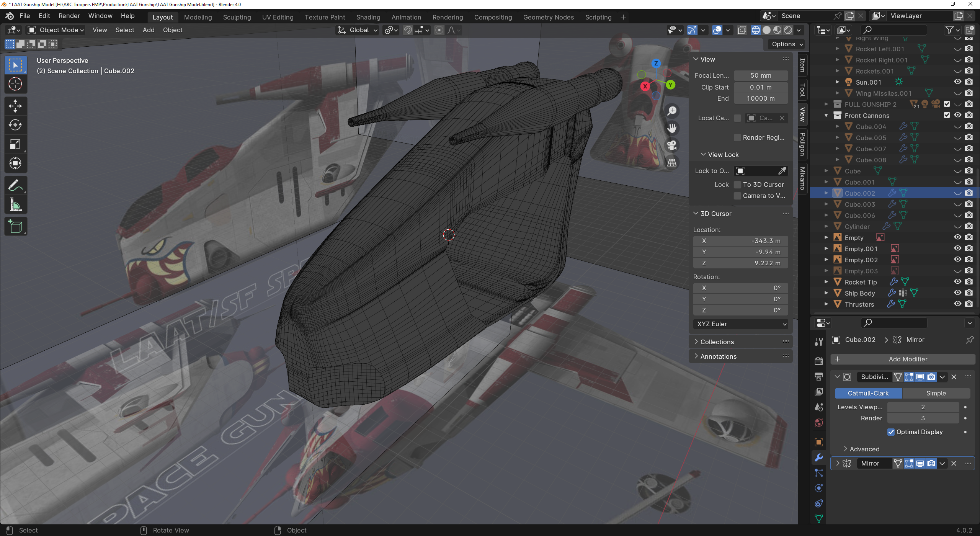Open the File menu
The width and height of the screenshot is (980, 536).
click(x=24, y=16)
